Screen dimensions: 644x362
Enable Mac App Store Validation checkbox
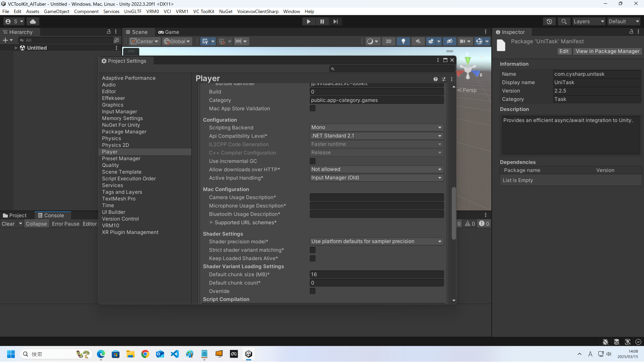point(312,109)
